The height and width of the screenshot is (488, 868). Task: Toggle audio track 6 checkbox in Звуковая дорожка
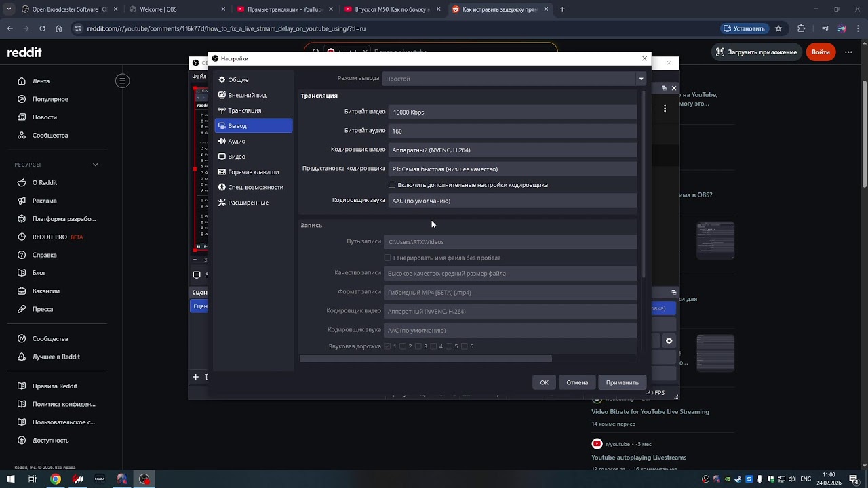click(465, 346)
